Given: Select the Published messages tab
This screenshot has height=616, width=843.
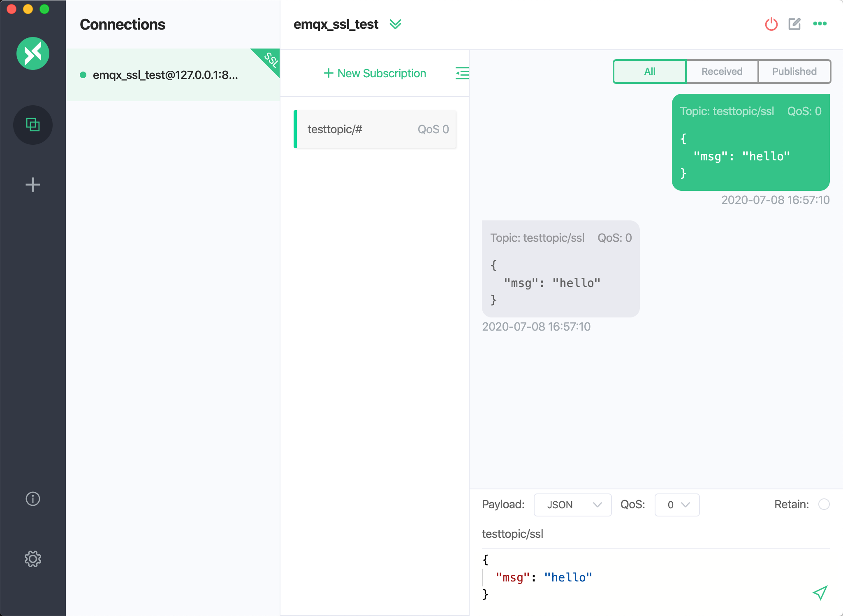Looking at the screenshot, I should click(x=794, y=72).
